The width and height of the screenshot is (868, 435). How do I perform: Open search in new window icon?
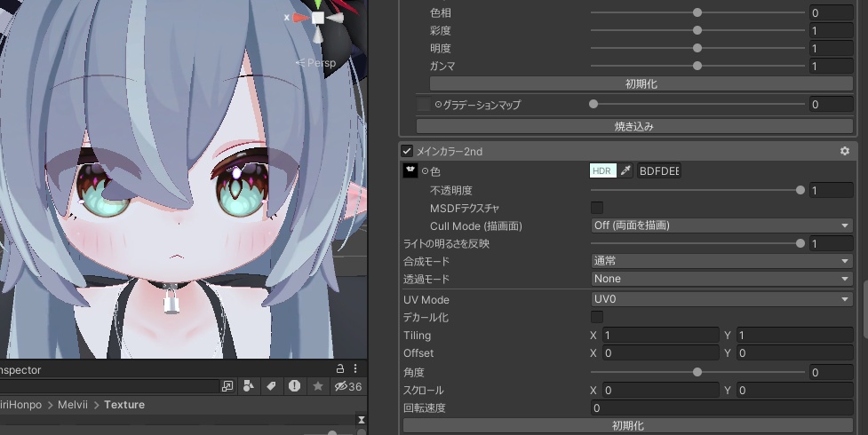pos(227,386)
